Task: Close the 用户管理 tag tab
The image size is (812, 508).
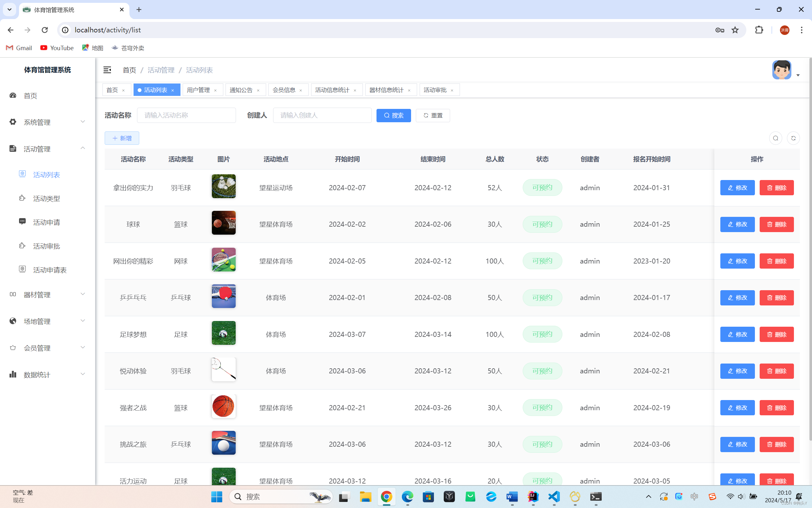Action: [x=215, y=90]
